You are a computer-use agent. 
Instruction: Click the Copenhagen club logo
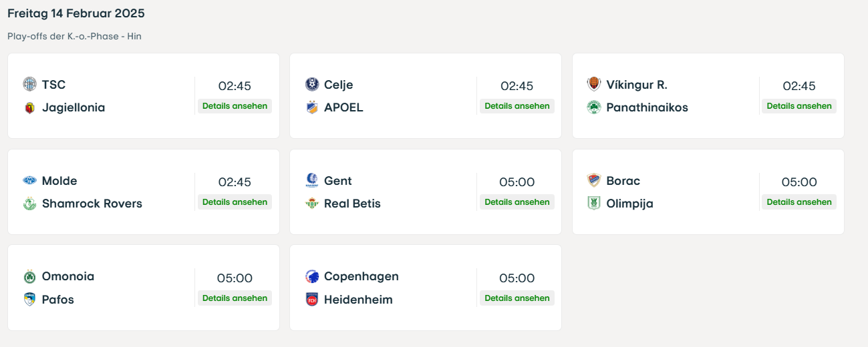(311, 276)
